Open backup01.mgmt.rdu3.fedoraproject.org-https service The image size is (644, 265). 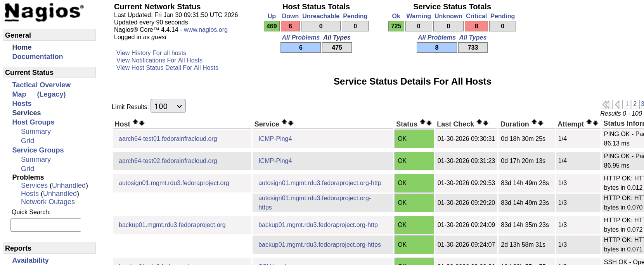[319, 244]
